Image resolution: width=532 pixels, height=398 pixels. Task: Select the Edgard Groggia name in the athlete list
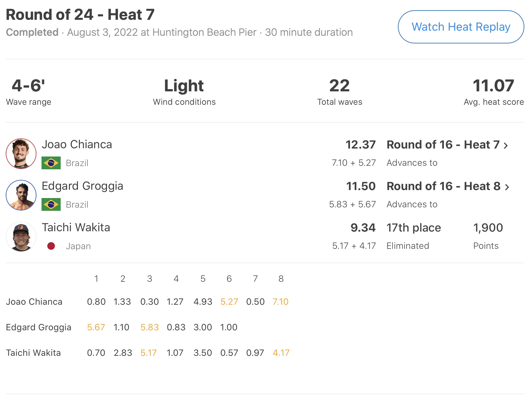[x=82, y=186]
